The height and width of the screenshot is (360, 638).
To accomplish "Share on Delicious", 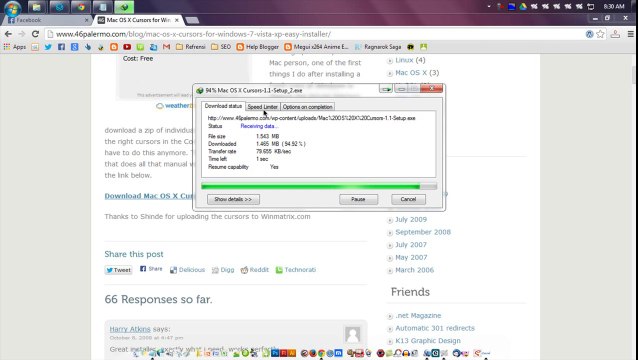I will pyautogui.click(x=188, y=270).
